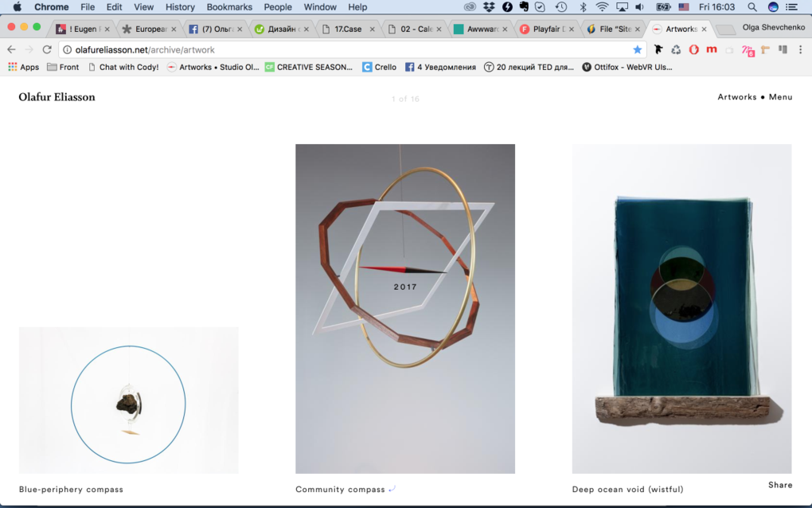Open the Chat with Cody! bookmark
Image resolution: width=812 pixels, height=508 pixels.
pyautogui.click(x=123, y=68)
